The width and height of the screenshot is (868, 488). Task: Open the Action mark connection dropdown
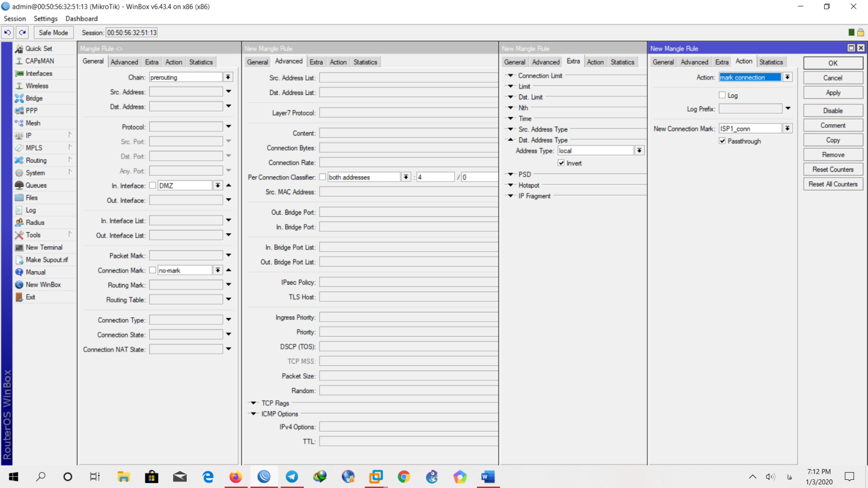pyautogui.click(x=788, y=78)
